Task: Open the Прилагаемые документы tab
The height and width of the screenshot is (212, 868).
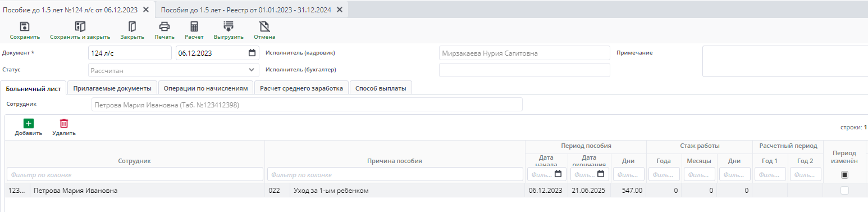Action: tap(112, 88)
